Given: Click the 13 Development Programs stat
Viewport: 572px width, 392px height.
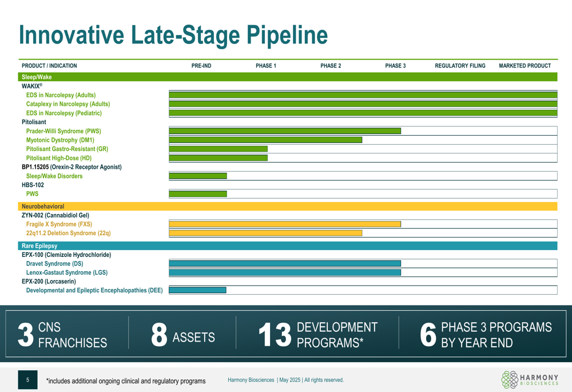Looking at the screenshot, I should pos(317,334).
